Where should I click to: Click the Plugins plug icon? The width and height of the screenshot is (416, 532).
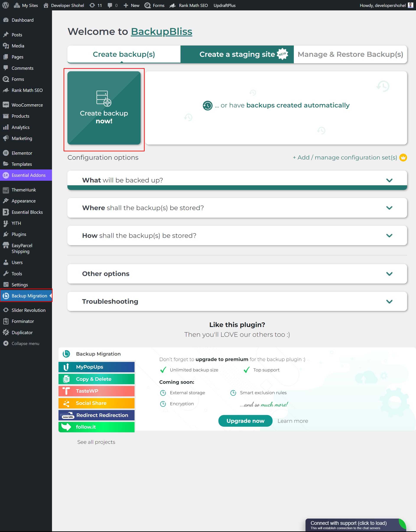(6, 234)
